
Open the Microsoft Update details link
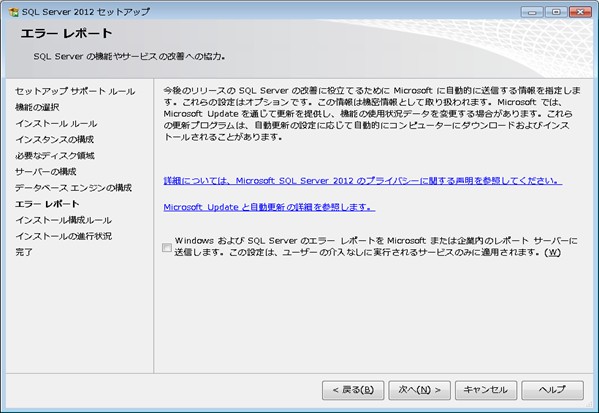pyautogui.click(x=269, y=207)
